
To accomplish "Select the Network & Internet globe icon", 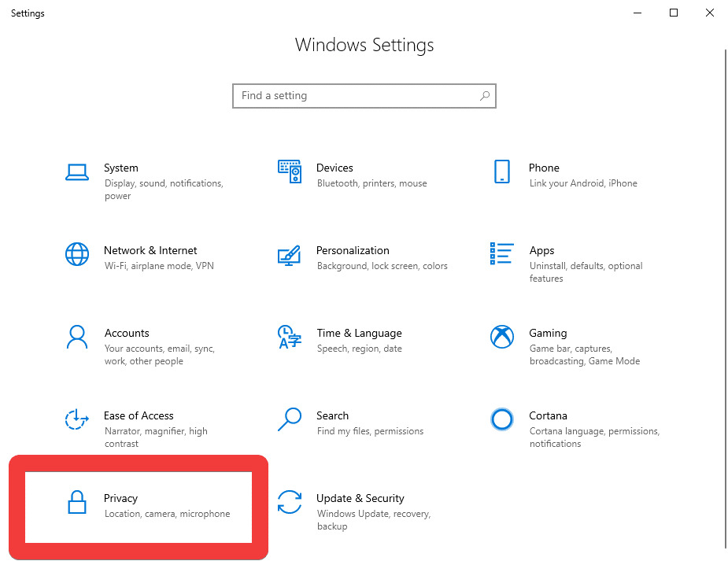I will click(x=76, y=254).
